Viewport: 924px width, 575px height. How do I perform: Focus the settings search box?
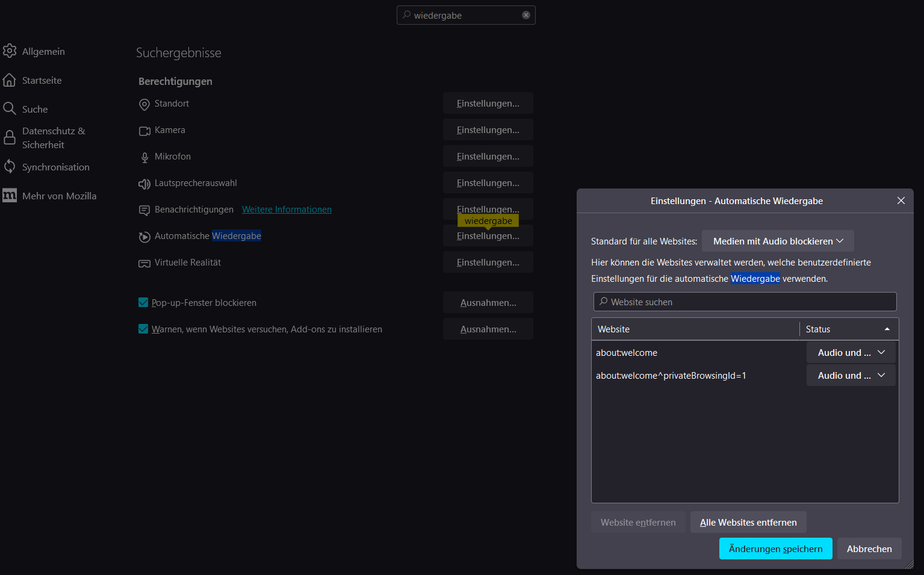pyautogui.click(x=466, y=15)
